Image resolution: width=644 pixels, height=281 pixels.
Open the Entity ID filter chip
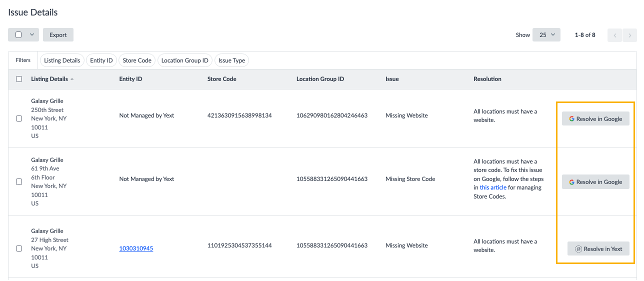pos(101,60)
